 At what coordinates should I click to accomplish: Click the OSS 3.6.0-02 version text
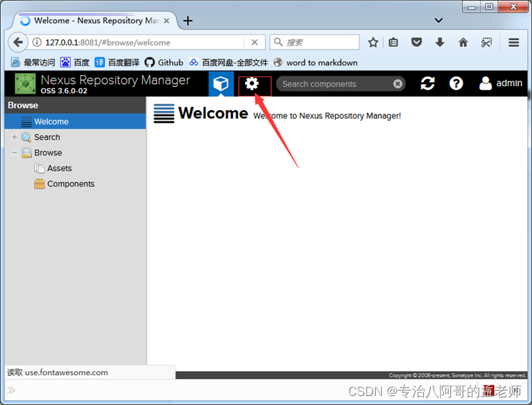click(x=64, y=91)
